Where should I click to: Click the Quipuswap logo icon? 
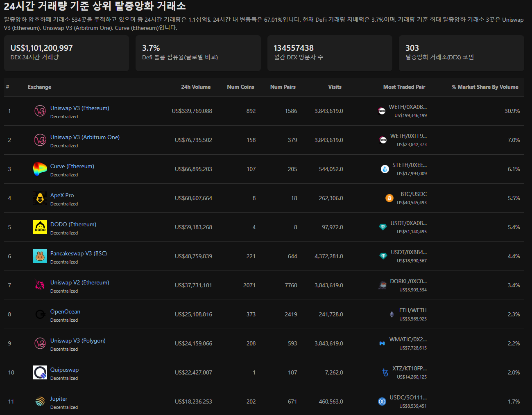(x=40, y=372)
